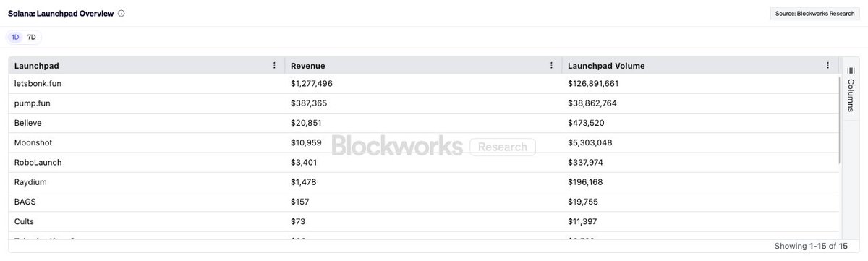Image resolution: width=868 pixels, height=261 pixels.
Task: Open the Launchpad column menu icon
Action: (274, 66)
